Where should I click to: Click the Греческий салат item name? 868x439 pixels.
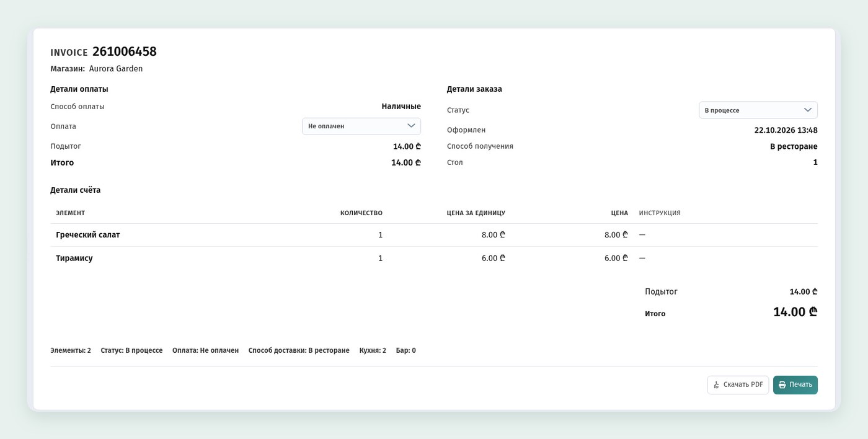[88, 235]
